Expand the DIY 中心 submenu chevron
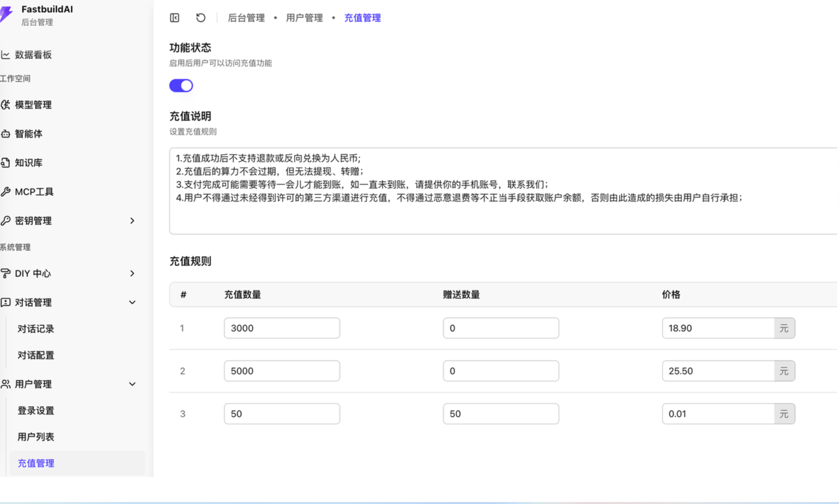The width and height of the screenshot is (839, 504). pos(132,274)
